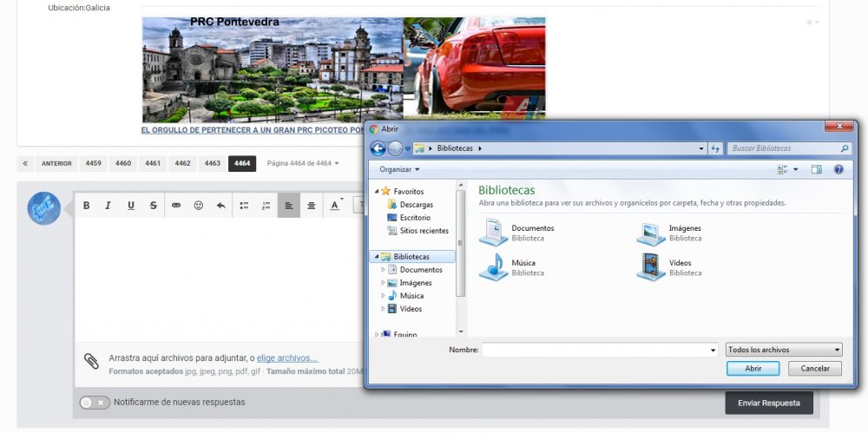Open the view options dropdown arrow
Screen dimensions: 868x433
coord(796,169)
